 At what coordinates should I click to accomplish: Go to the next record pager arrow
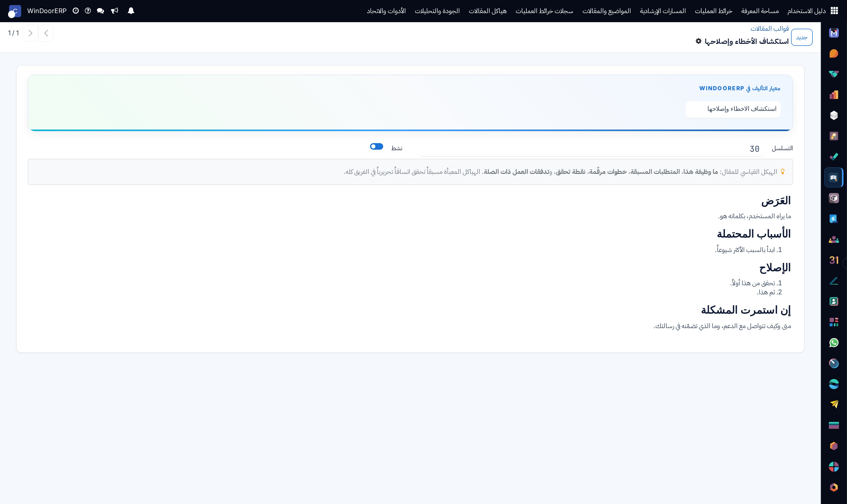31,33
